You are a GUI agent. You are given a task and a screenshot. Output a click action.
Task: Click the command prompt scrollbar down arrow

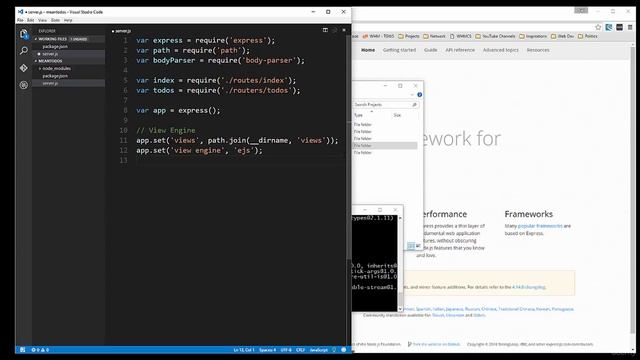tap(400, 309)
